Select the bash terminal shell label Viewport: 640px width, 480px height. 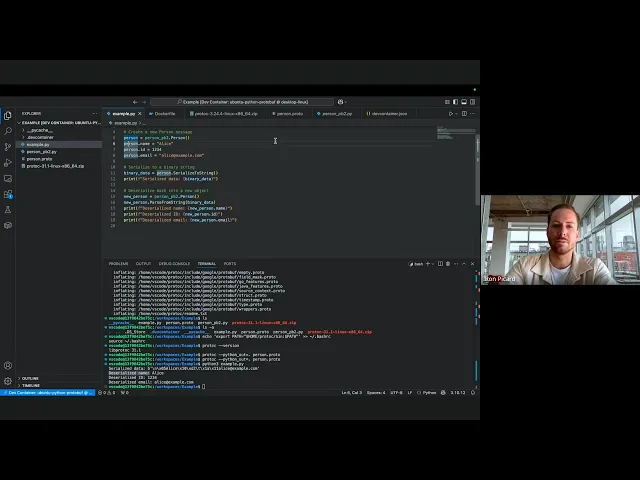tap(416, 264)
